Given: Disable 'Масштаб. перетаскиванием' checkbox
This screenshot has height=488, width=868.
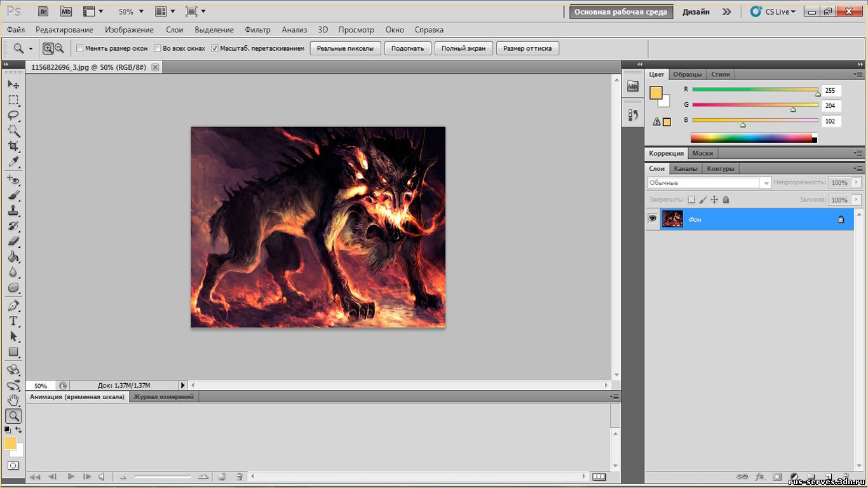Looking at the screenshot, I should 215,48.
